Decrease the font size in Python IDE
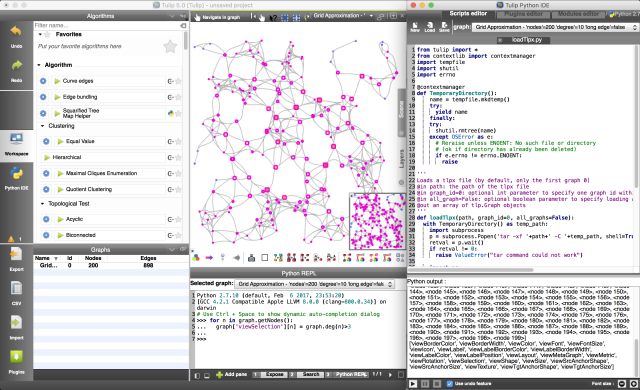 click(x=622, y=383)
